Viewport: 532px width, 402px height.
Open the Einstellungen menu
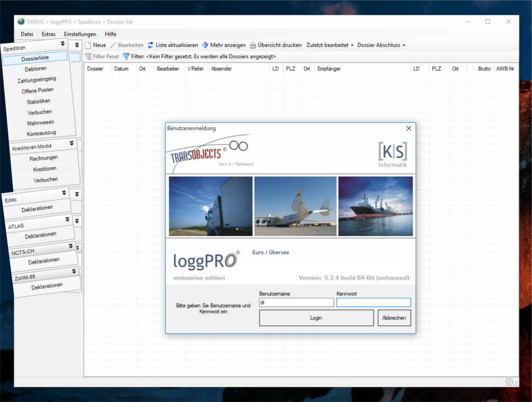point(80,34)
